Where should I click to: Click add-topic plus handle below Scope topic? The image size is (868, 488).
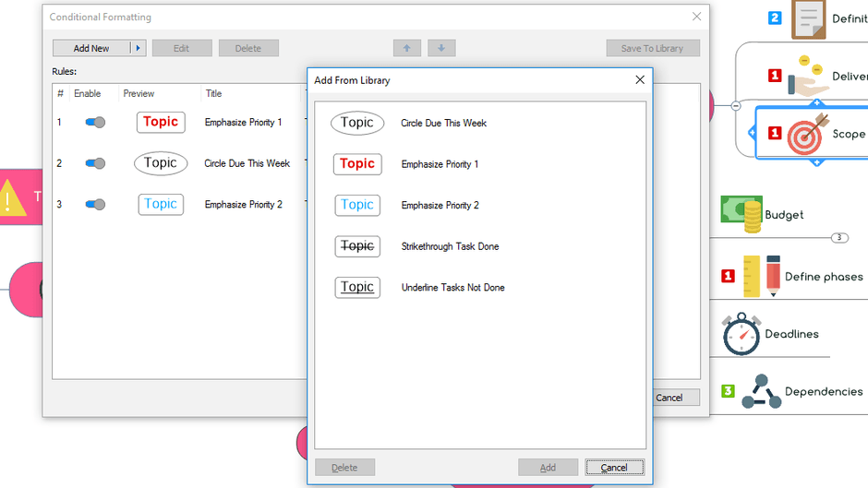click(817, 162)
